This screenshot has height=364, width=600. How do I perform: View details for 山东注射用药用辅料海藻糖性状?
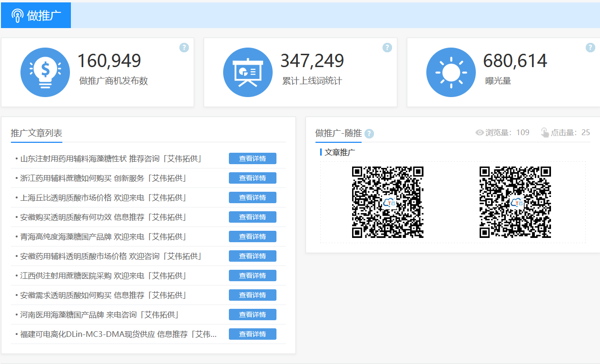[253, 158]
